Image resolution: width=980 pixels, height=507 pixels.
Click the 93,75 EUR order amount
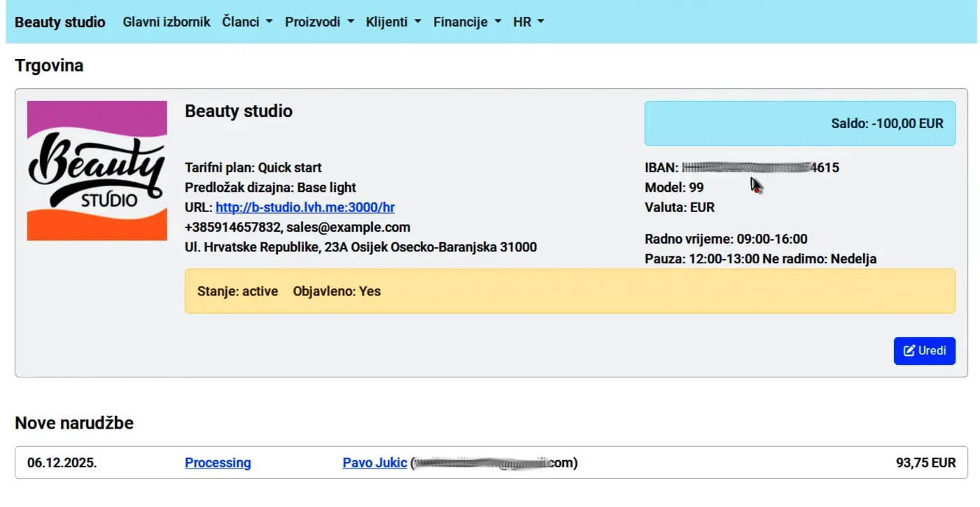925,463
